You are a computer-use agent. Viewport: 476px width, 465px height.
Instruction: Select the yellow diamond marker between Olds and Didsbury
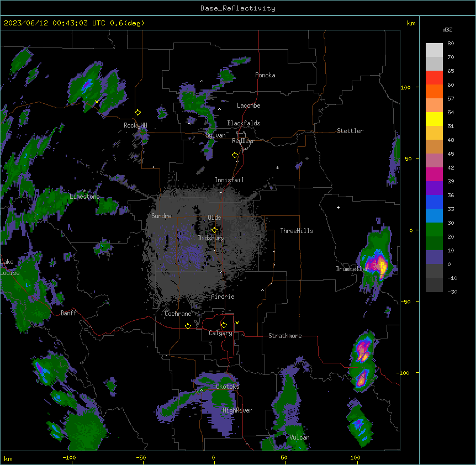(x=214, y=230)
